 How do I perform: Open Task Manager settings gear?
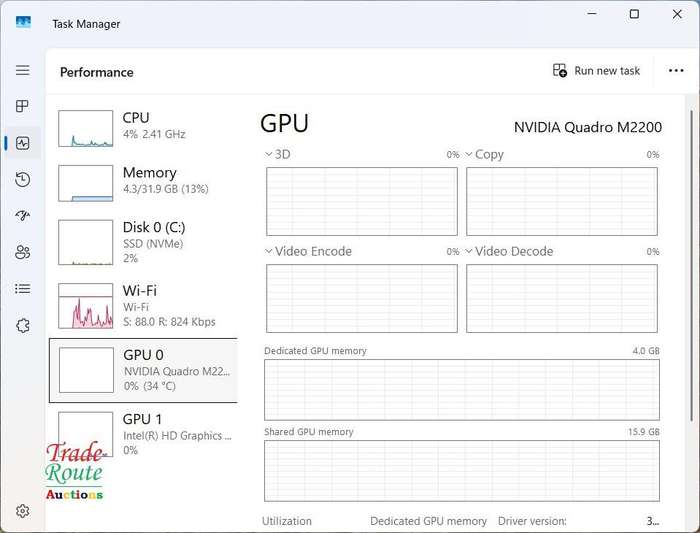(x=23, y=511)
